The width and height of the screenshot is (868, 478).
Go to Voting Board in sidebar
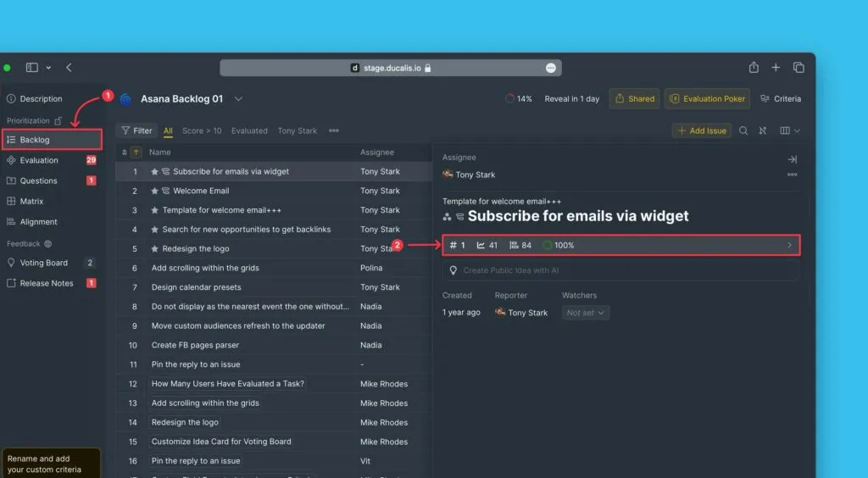(x=43, y=263)
